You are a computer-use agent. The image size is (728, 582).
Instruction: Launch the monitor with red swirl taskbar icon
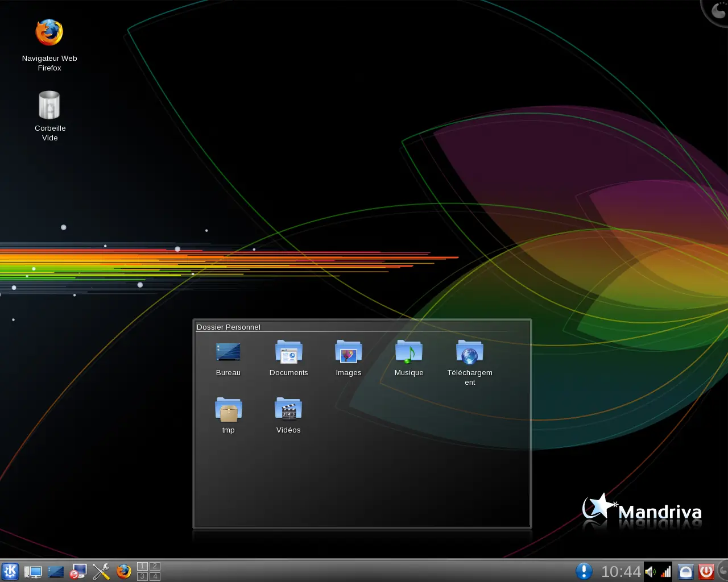78,571
